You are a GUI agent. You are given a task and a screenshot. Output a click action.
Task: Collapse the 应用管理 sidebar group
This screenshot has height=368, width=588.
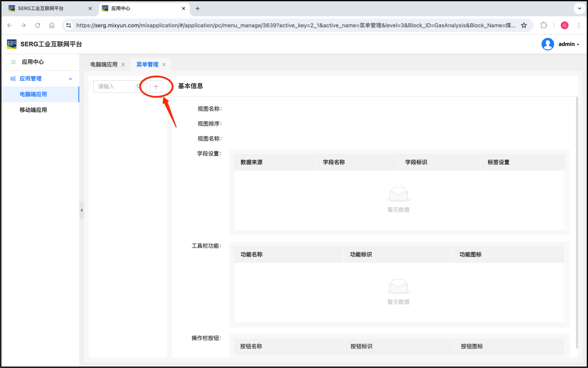click(x=70, y=79)
